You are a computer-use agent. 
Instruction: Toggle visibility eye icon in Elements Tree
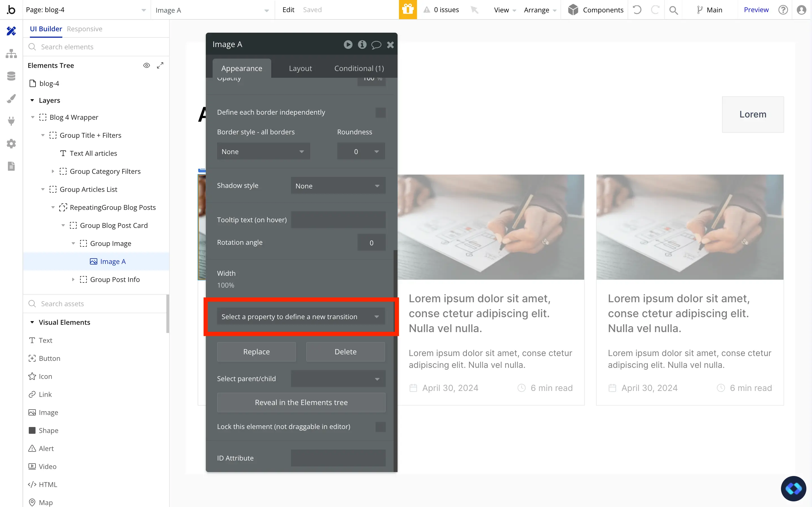147,65
